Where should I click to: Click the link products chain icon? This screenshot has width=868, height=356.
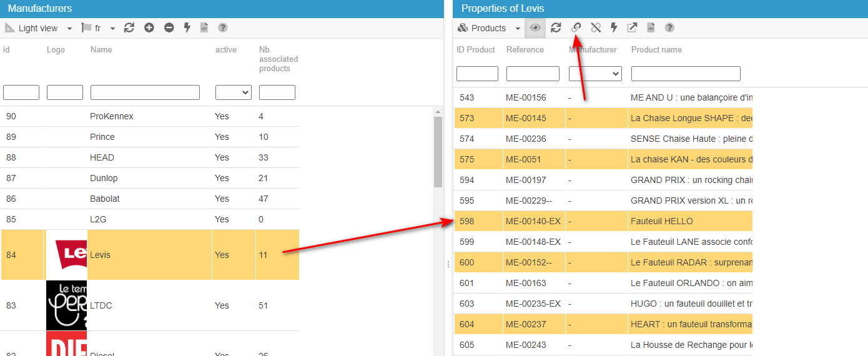(576, 27)
